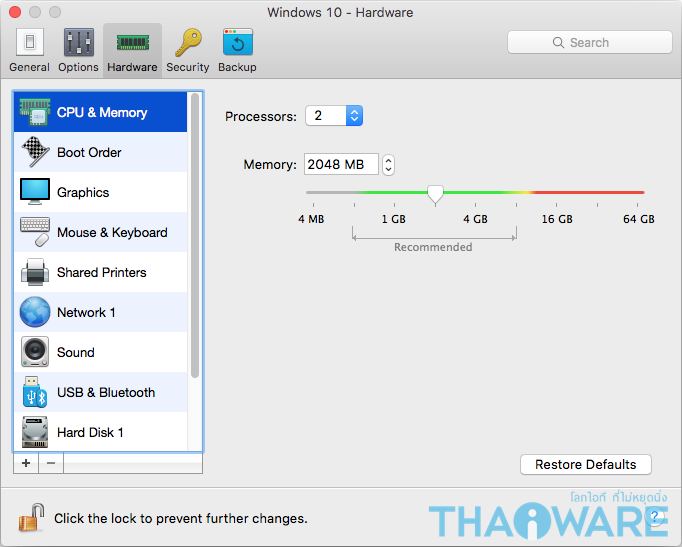Set memory slider to 1 GB mark
Viewport: 682px width, 547px height.
394,192
